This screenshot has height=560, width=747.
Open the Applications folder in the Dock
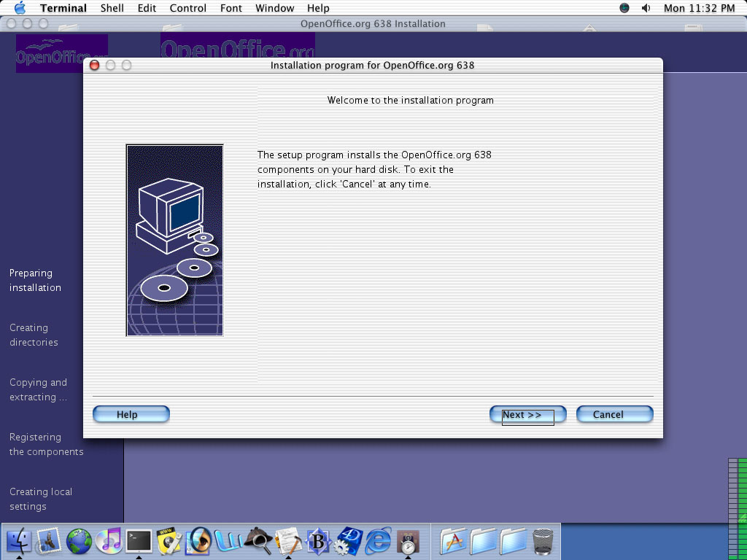coord(452,542)
